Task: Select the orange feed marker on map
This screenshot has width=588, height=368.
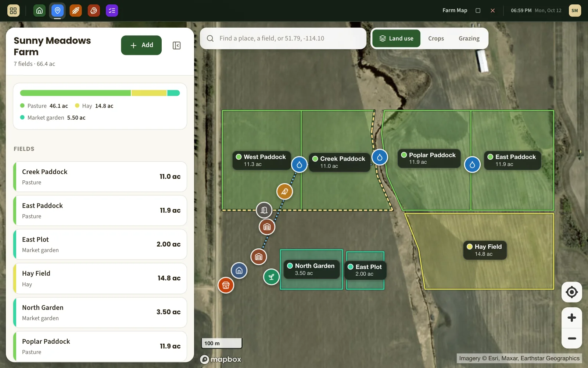Action: 284,191
